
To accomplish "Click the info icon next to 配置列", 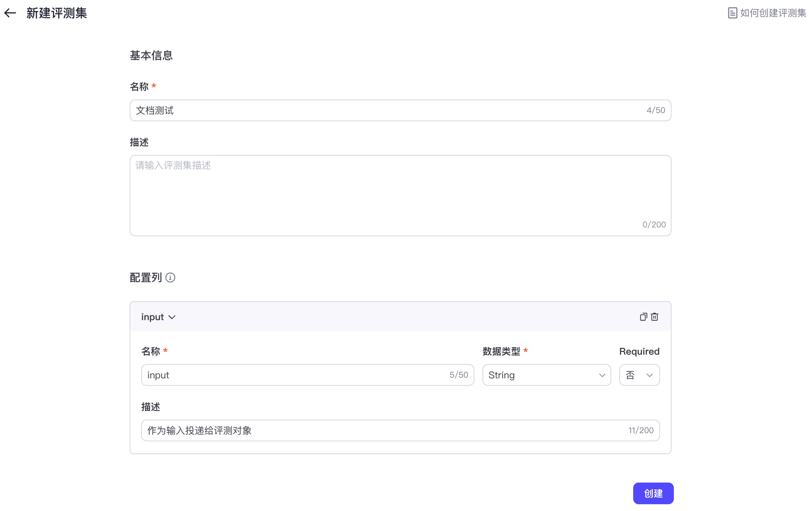I will (x=170, y=277).
